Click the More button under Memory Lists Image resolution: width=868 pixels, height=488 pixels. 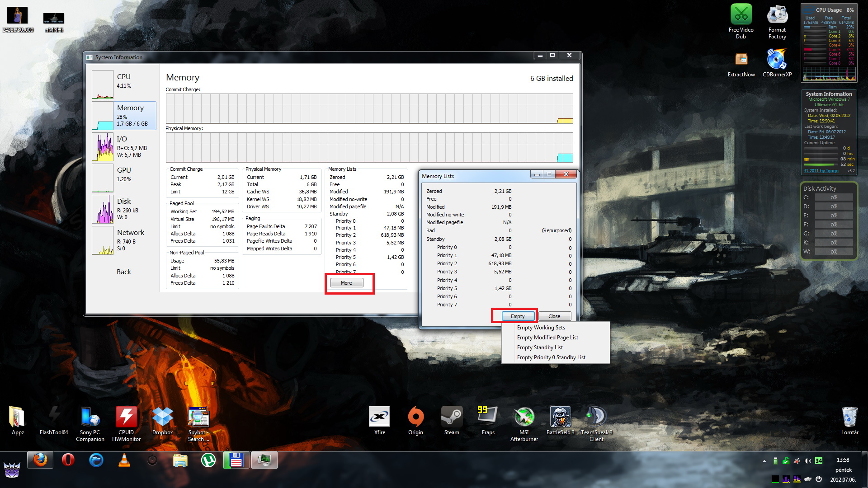click(x=346, y=283)
